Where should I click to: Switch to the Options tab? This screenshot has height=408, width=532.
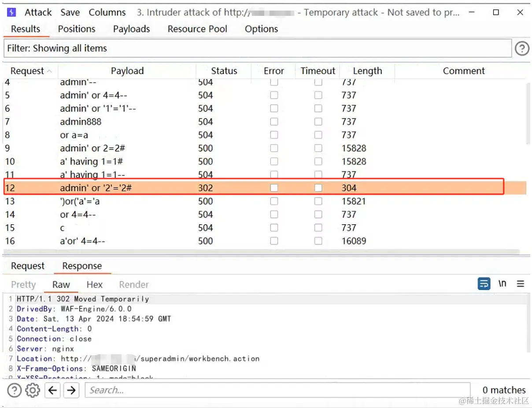pyautogui.click(x=262, y=29)
